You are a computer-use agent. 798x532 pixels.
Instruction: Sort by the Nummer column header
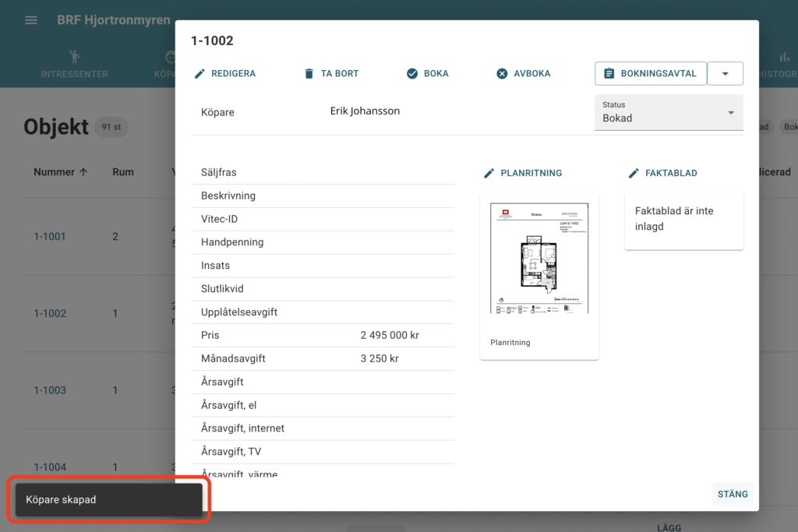tap(60, 172)
